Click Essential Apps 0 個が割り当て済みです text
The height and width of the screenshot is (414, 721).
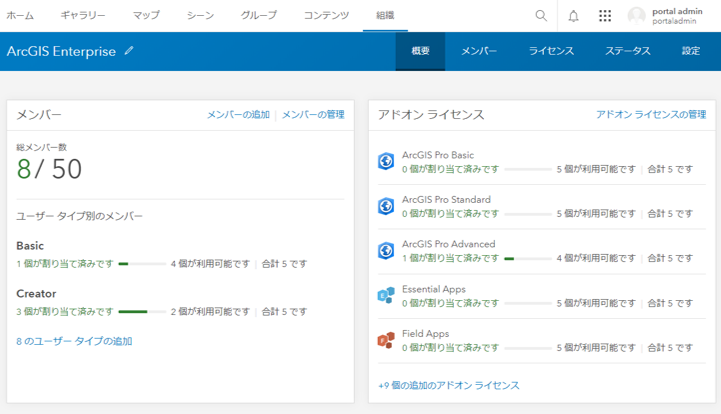point(450,303)
